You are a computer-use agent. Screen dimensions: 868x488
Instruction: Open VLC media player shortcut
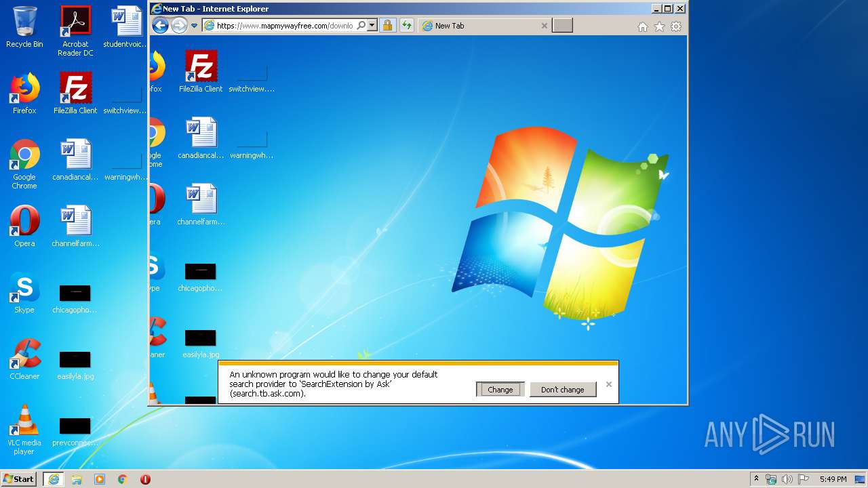coord(24,430)
